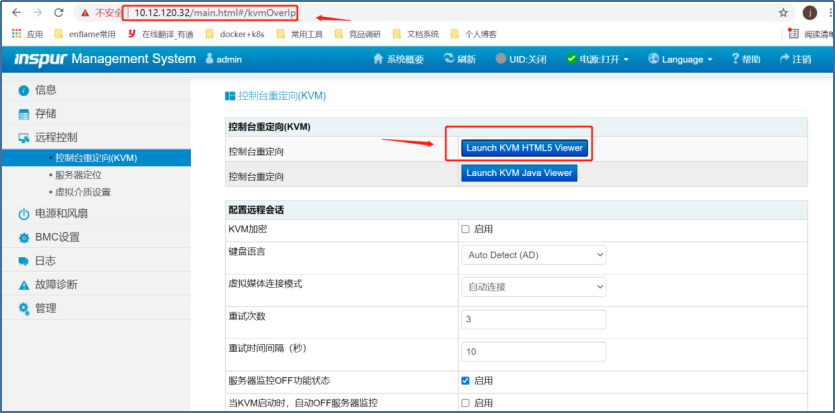The height and width of the screenshot is (413, 835).
Task: Click the browser reload icon
Action: [x=59, y=12]
